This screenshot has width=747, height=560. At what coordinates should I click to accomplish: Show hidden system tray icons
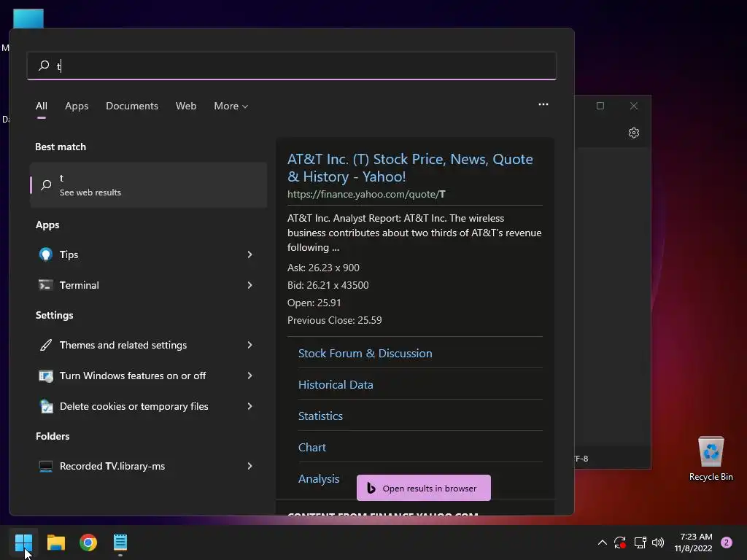point(602,542)
